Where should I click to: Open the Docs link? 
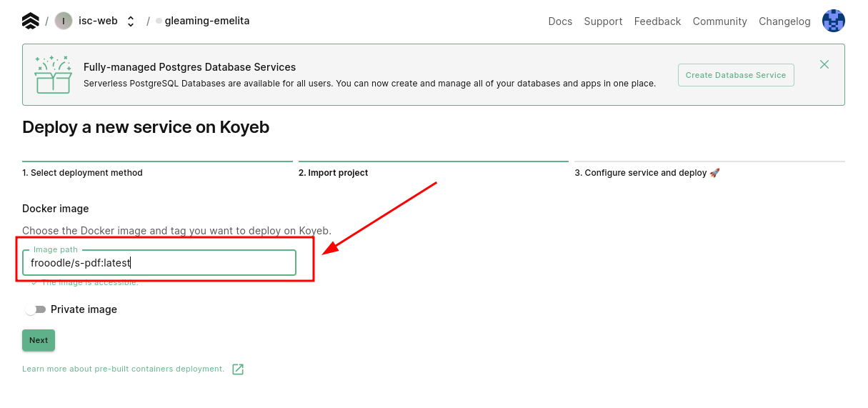tap(560, 21)
